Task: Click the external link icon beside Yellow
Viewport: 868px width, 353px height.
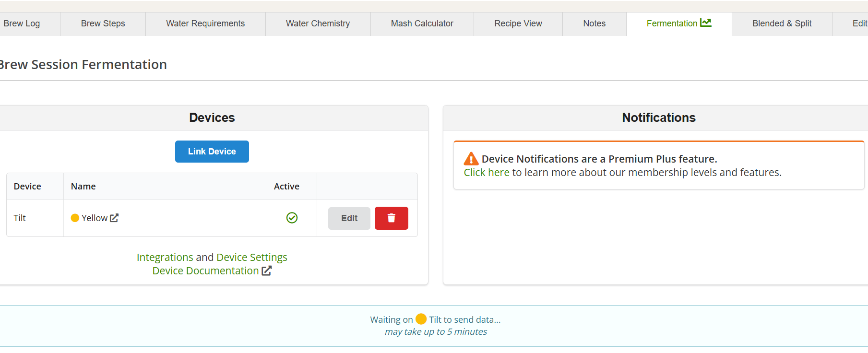Action: 114,218
